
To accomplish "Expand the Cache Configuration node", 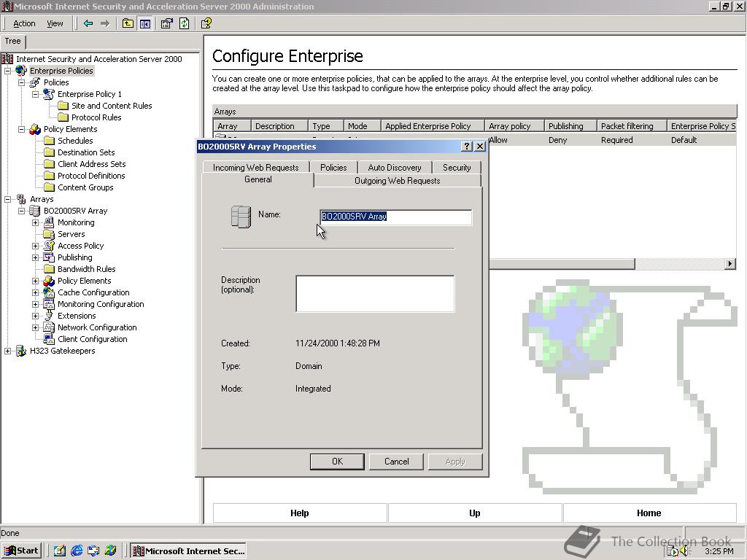I will point(35,293).
